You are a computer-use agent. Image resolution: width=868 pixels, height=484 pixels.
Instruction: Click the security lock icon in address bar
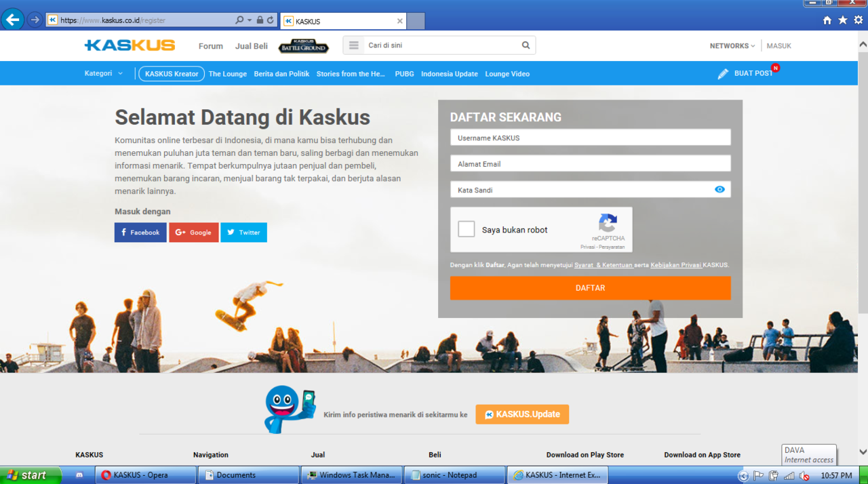coord(260,20)
